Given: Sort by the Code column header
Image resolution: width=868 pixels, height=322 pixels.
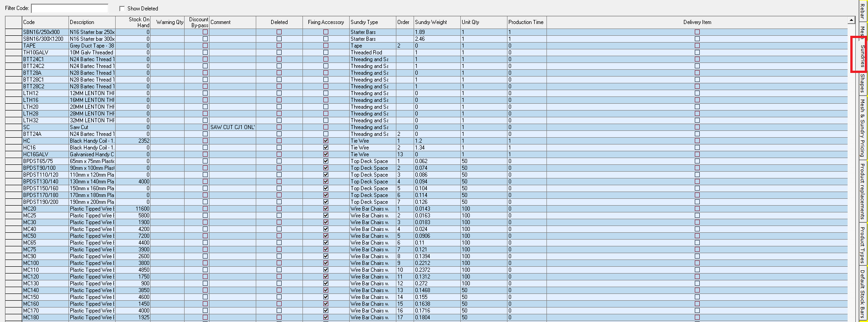Looking at the screenshot, I should click(45, 22).
